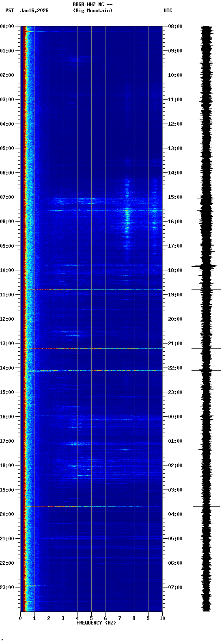
Task: Select the '14:00' label on PST axis
Action: (x=7, y=368)
